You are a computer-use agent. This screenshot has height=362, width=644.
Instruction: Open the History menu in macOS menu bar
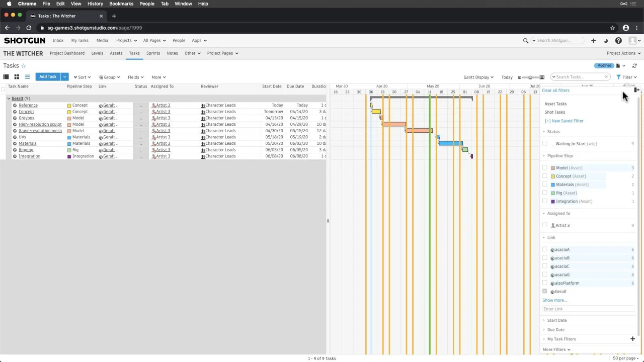pyautogui.click(x=95, y=4)
